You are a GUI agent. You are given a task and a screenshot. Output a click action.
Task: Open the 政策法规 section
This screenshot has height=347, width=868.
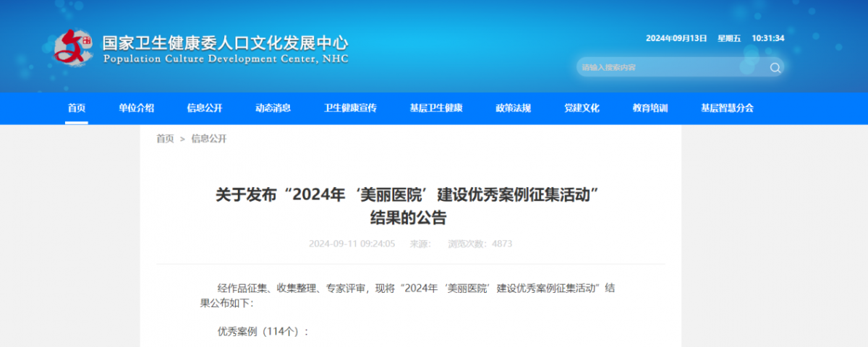(x=513, y=108)
